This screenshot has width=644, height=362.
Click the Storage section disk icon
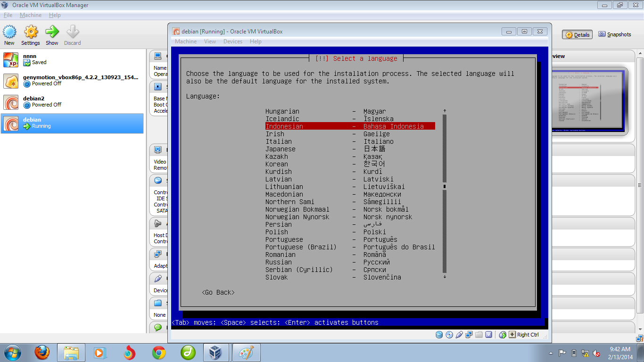(158, 181)
